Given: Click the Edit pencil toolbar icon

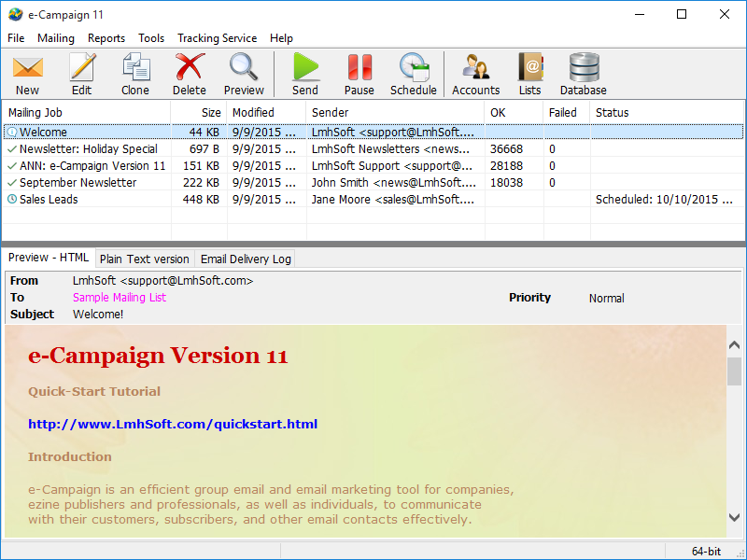Looking at the screenshot, I should pyautogui.click(x=82, y=75).
